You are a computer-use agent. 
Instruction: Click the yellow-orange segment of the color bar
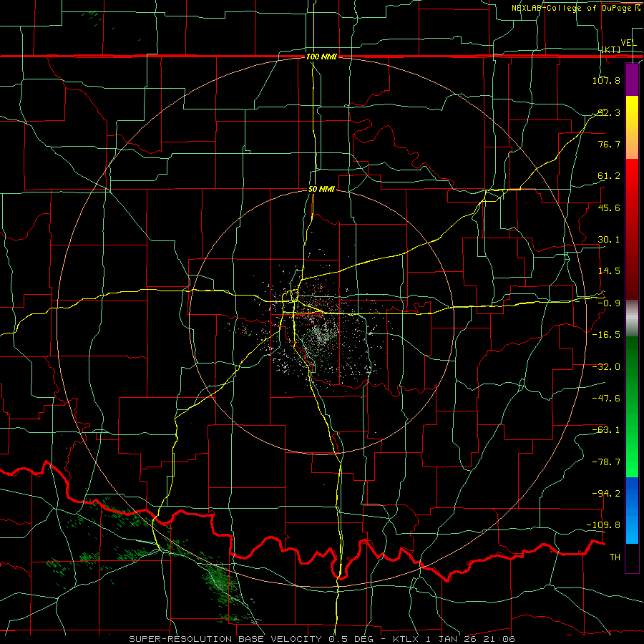point(632,127)
